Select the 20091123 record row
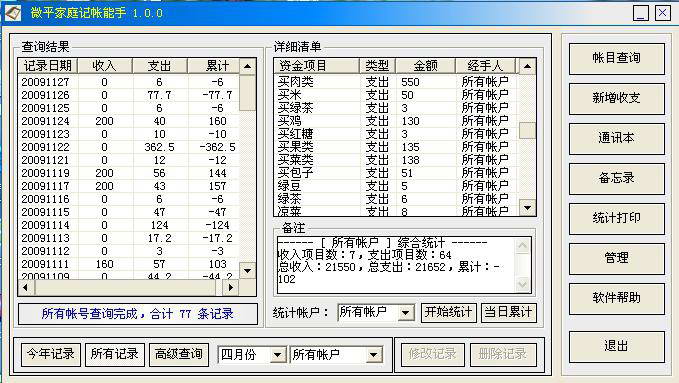Screen dimensions: 679x383 pyautogui.click(x=129, y=134)
